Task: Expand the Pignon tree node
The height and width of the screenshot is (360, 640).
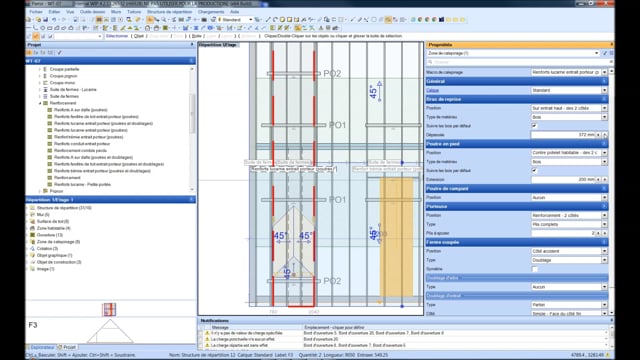Action: click(x=40, y=191)
